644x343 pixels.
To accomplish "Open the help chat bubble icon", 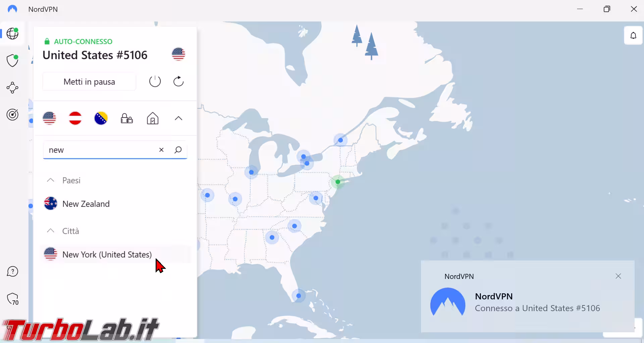I will [12, 272].
